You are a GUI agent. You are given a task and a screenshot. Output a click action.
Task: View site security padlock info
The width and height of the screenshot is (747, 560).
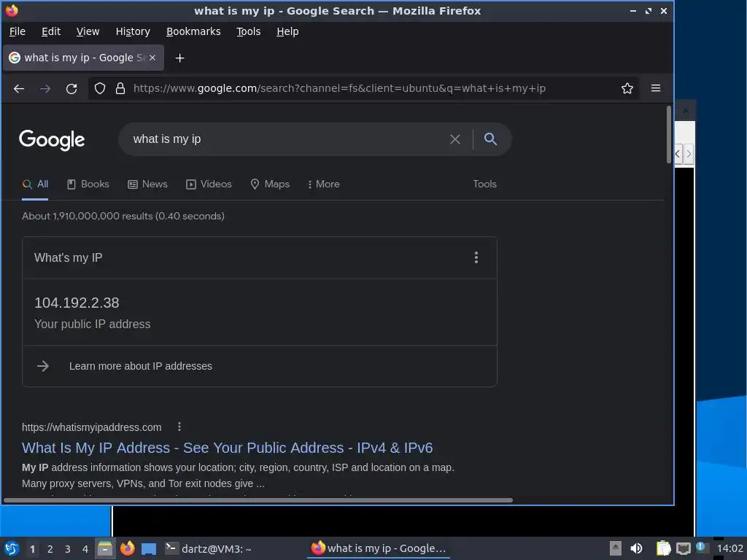coord(120,88)
